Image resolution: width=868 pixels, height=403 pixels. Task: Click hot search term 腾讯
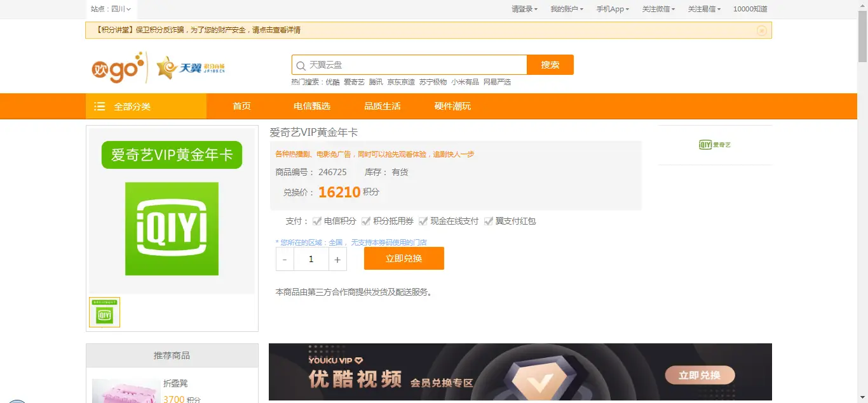[376, 82]
